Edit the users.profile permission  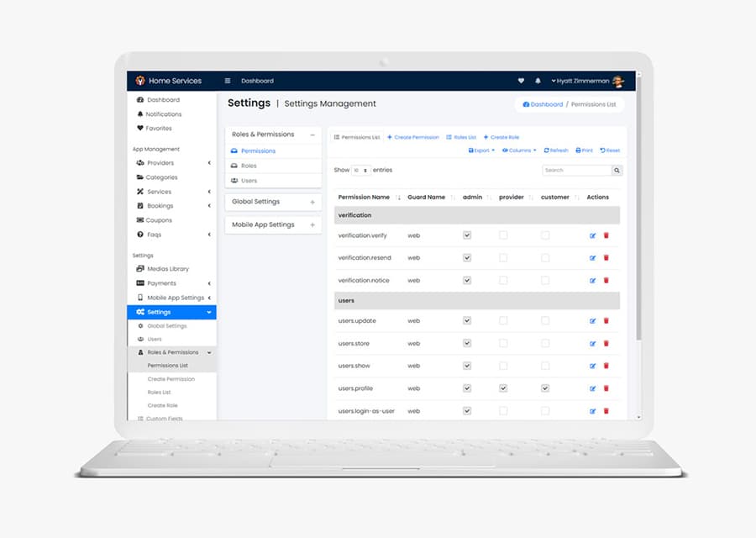592,388
